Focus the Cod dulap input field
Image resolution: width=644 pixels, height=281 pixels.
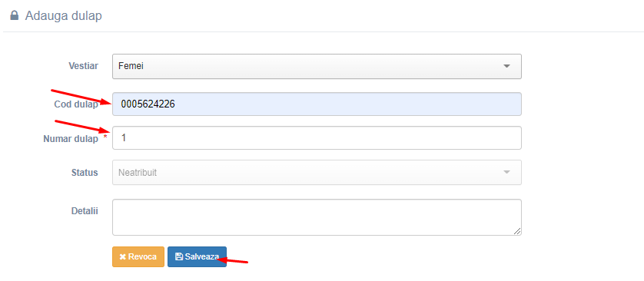(317, 104)
